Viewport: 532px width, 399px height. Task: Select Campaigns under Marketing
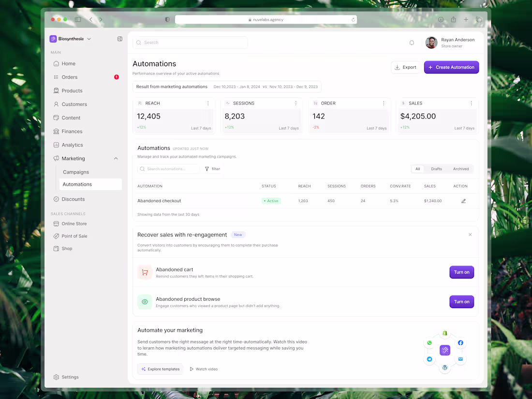point(75,172)
